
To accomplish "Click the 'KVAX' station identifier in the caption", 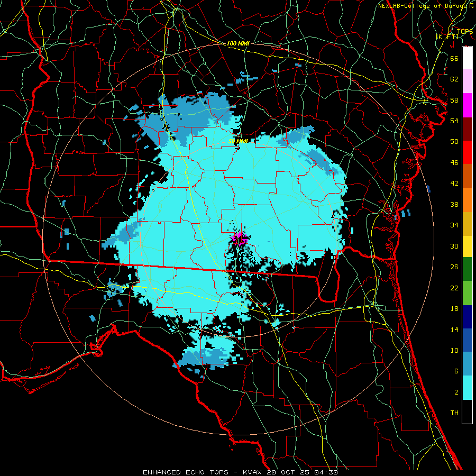I will [x=253, y=472].
